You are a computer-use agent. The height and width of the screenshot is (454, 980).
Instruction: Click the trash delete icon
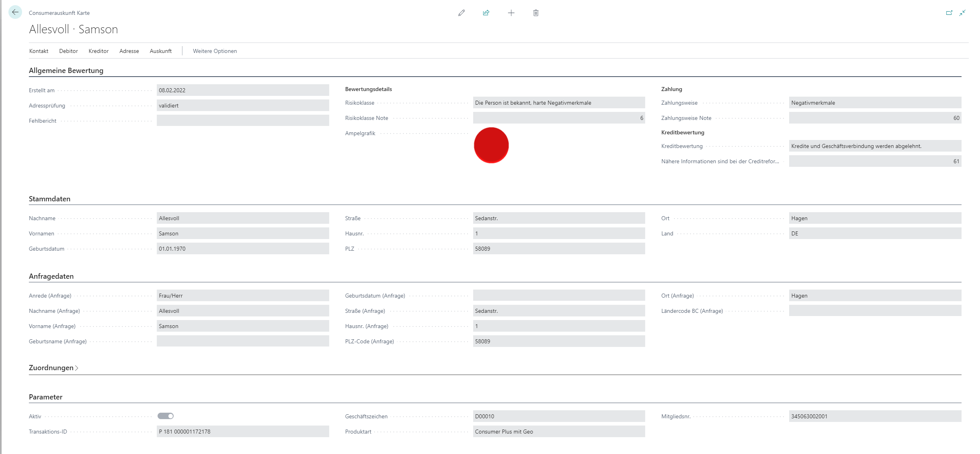coord(536,13)
